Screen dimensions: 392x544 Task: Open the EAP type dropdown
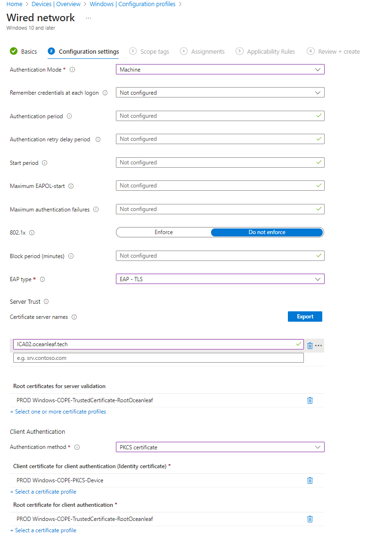pos(220,279)
